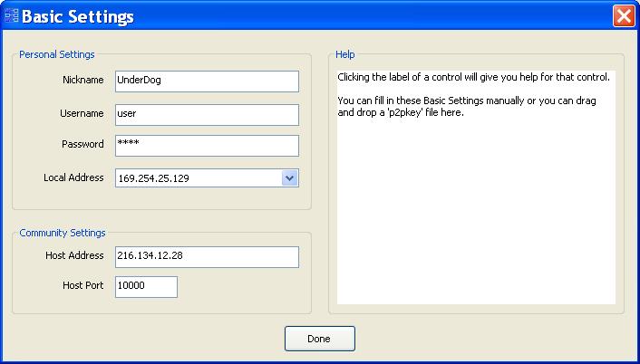Screen dimensions: 640x364
Task: Click the Host Port field showing 10000
Action: tap(146, 287)
